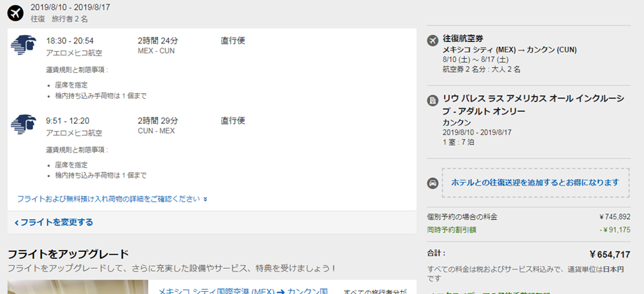Expand flight and free baggage details link
This screenshot has width=644, height=294.
(x=112, y=199)
